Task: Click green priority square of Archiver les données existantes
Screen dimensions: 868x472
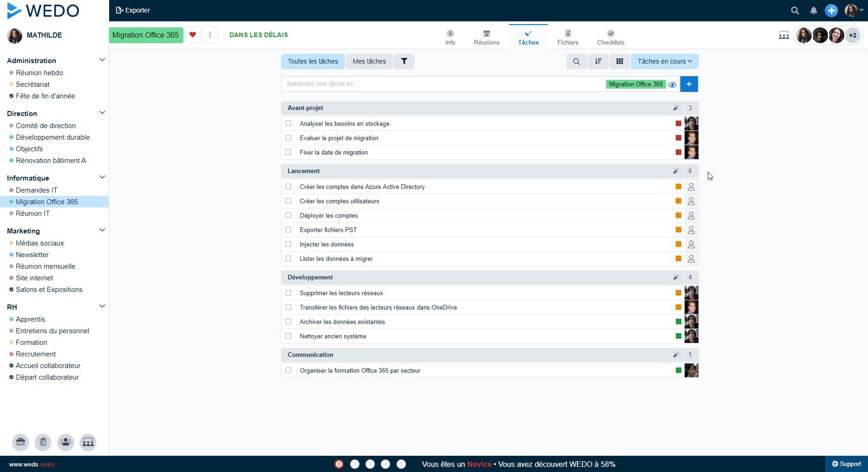Action: tap(679, 322)
